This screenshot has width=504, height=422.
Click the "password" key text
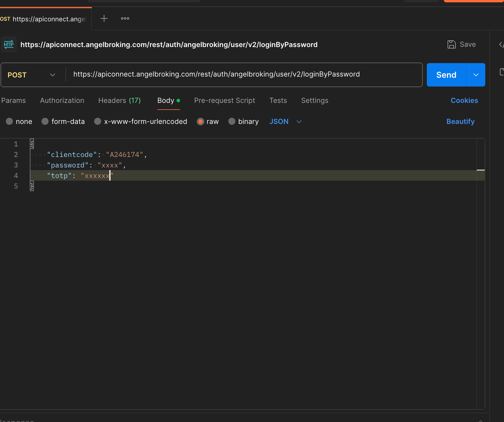click(68, 165)
